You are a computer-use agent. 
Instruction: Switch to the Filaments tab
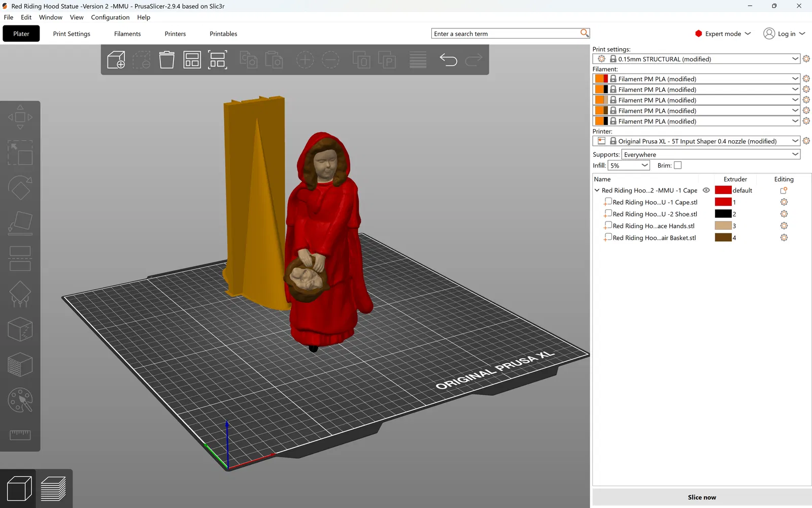[x=127, y=34]
